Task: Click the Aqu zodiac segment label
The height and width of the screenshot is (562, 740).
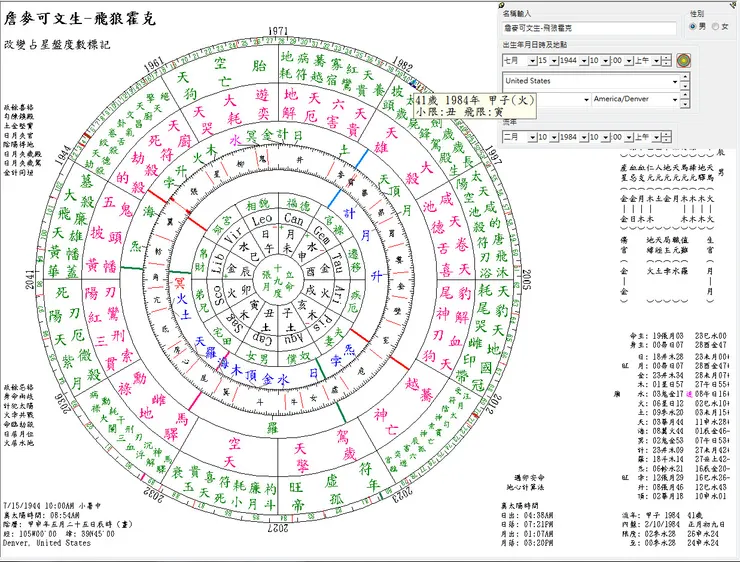Action: [294, 338]
